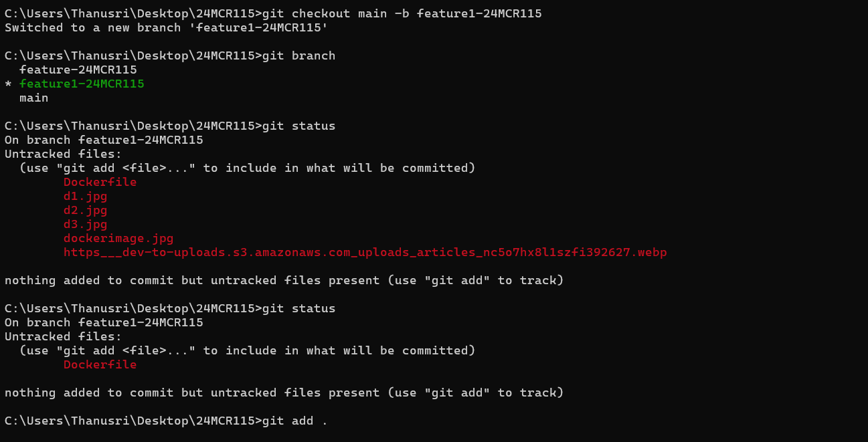The width and height of the screenshot is (868, 442).
Task: Click the second 'On branch feature1-24MCR115' line
Action: 104,322
